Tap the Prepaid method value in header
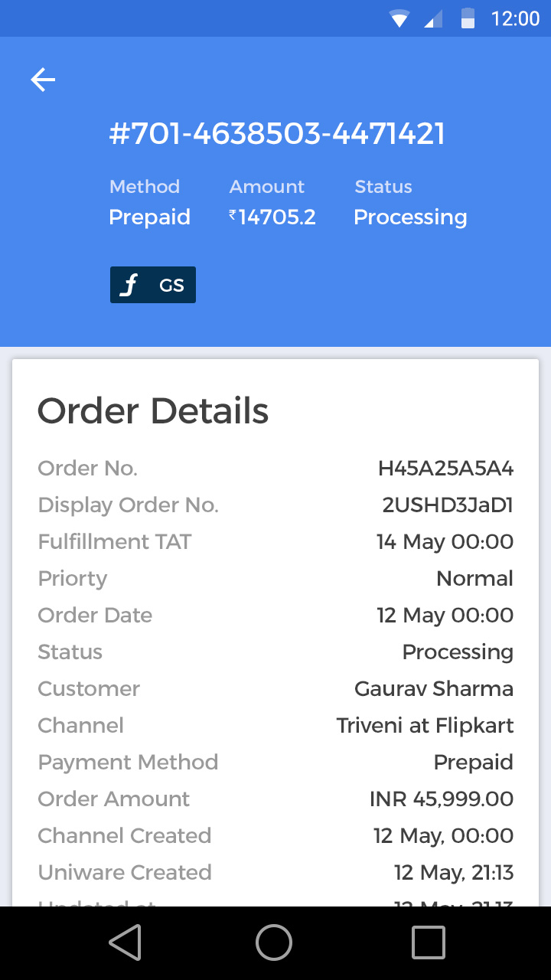The image size is (551, 980). [149, 217]
